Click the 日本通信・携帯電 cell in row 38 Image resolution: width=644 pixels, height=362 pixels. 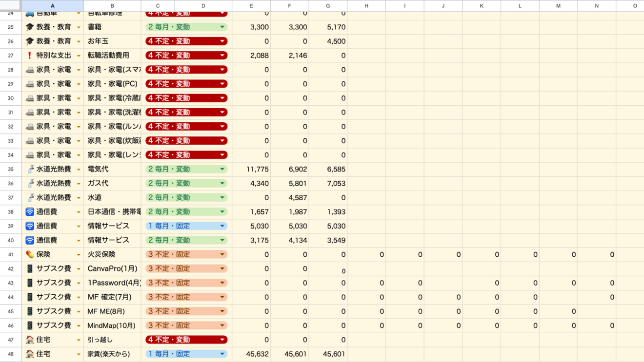coord(112,212)
